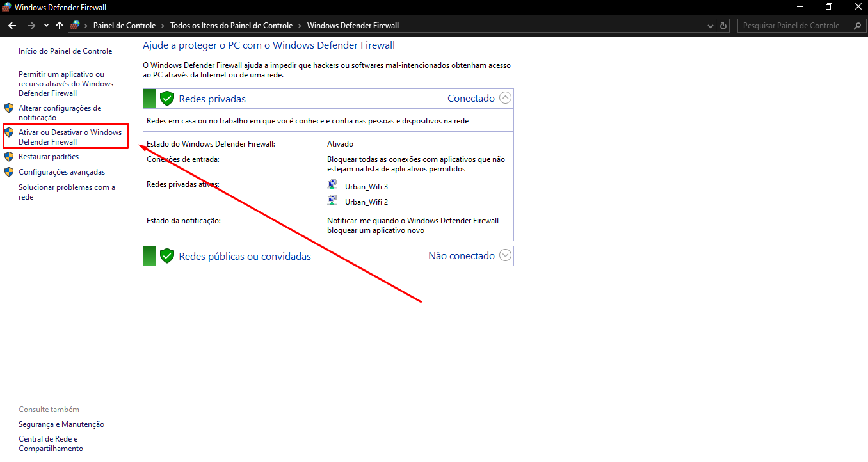The width and height of the screenshot is (868, 462).
Task: Go up one level with Up arrow
Action: [x=60, y=26]
